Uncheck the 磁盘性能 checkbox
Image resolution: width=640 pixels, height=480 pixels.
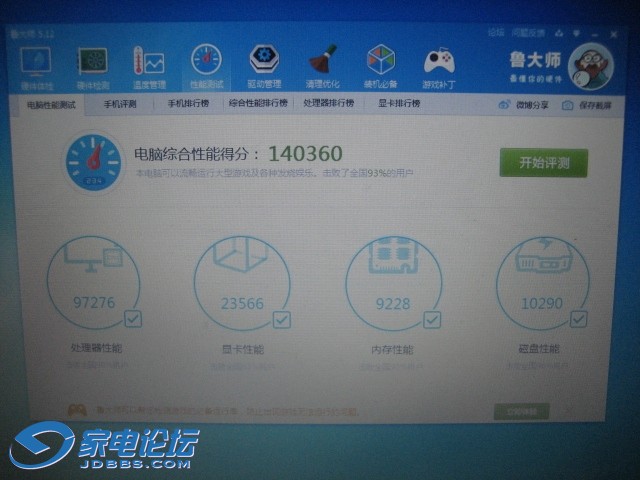click(580, 319)
